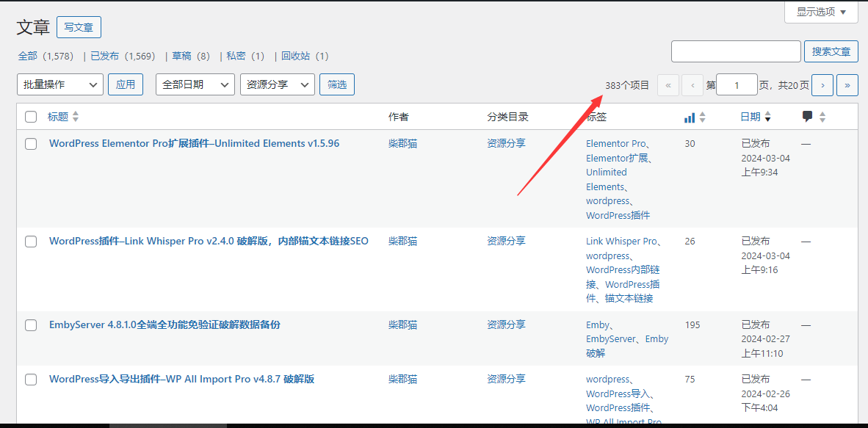Click sort arrows next to views icon
The height and width of the screenshot is (428, 868).
click(702, 117)
